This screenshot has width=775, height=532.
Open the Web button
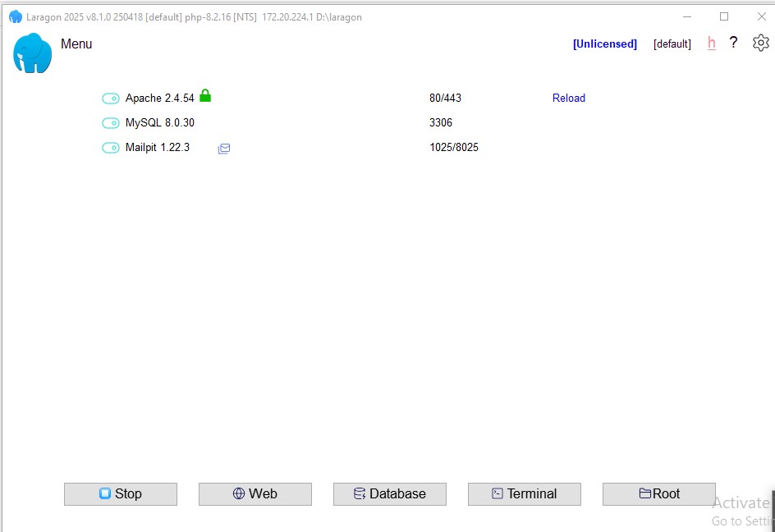(255, 493)
